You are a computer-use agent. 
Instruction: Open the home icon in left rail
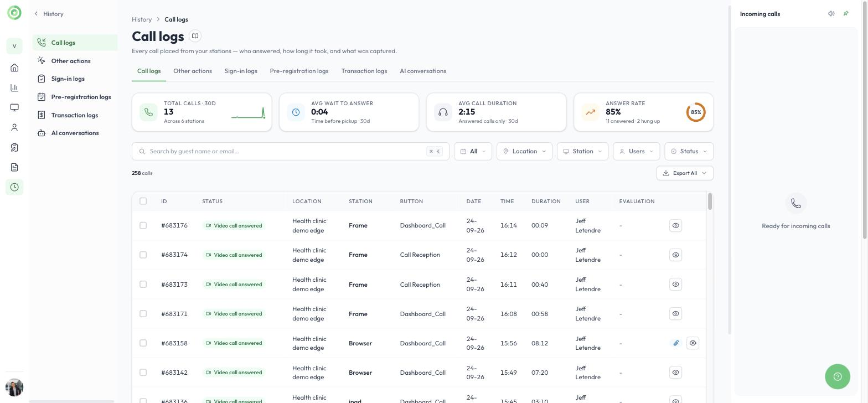pos(14,68)
